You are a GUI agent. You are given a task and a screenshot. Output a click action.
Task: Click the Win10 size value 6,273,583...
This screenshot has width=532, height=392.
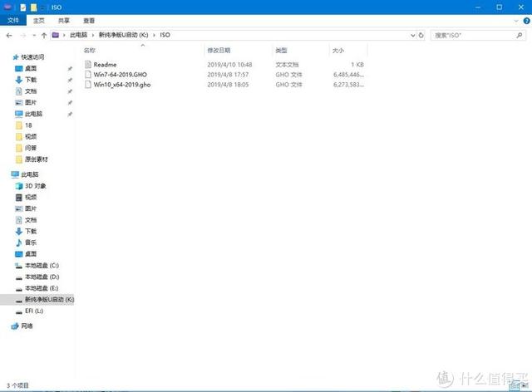349,85
